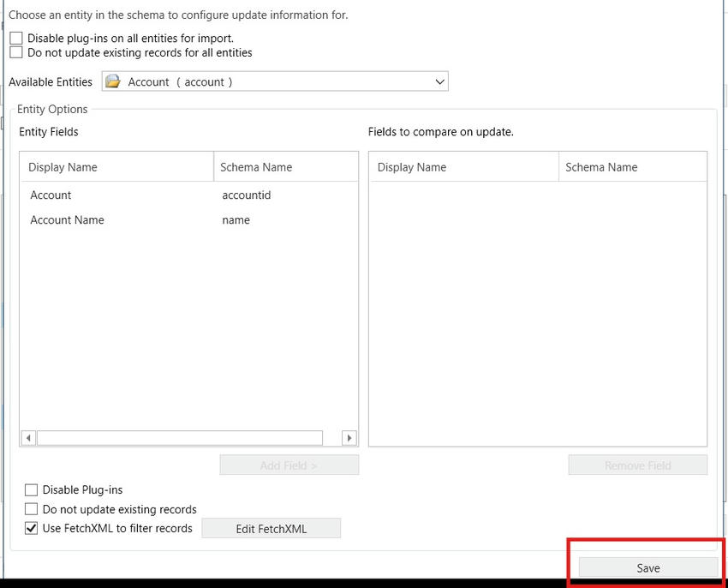Click the Account entity folder icon
Image resolution: width=728 pixels, height=588 pixels.
[x=112, y=81]
